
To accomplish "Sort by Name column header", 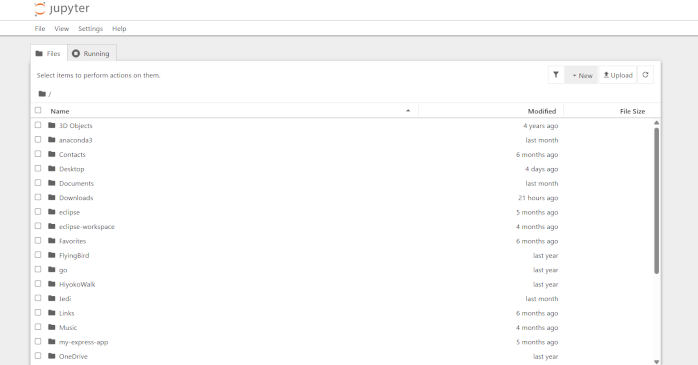I will [x=60, y=111].
